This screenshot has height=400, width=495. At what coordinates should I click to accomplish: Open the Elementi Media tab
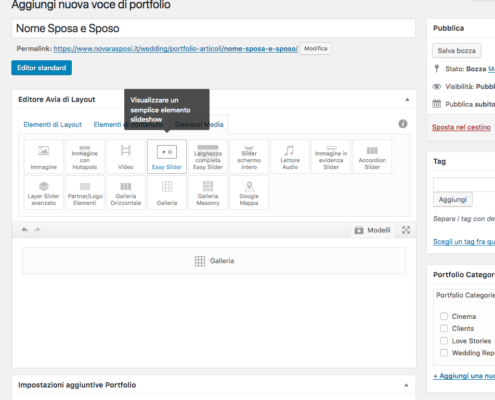(199, 124)
